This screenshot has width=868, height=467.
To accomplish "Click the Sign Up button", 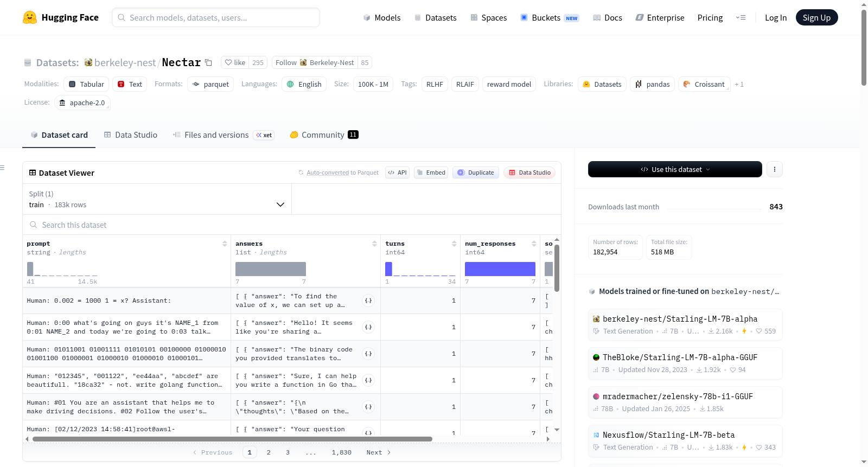I will 816,17.
